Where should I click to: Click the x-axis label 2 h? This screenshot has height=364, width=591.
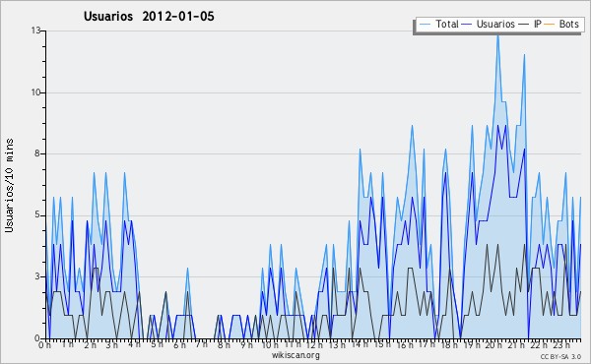[90, 345]
